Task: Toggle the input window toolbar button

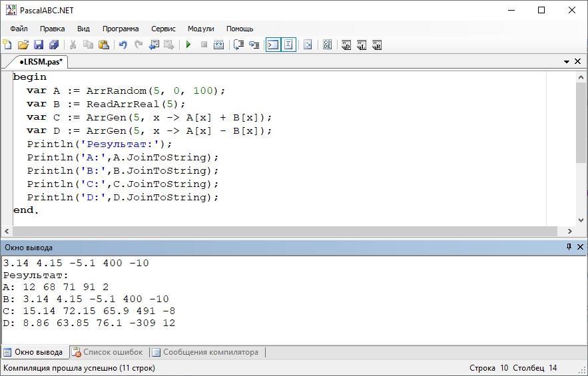Action: coord(288,45)
